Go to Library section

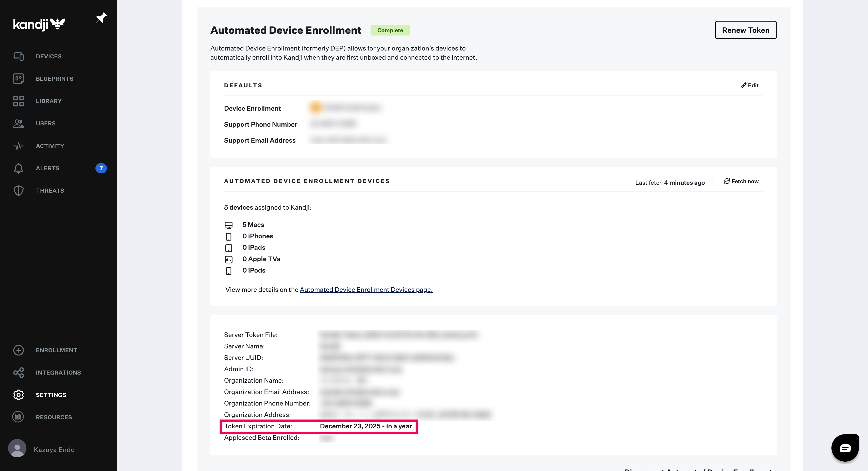click(48, 101)
